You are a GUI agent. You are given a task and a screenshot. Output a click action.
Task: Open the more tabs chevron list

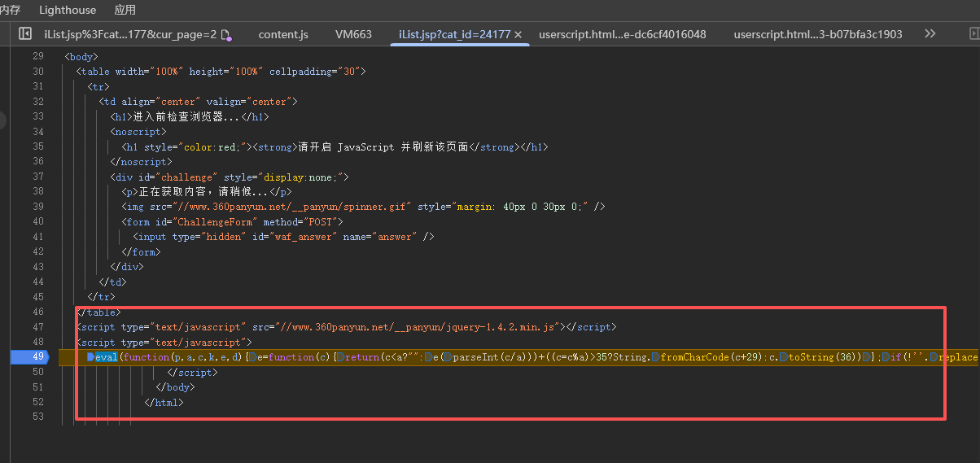[930, 34]
